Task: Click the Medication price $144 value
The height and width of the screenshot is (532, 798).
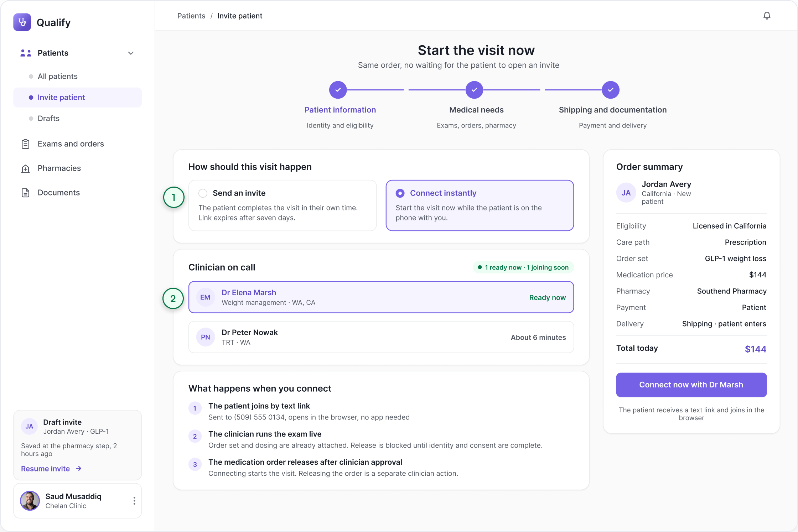Action: (757, 275)
